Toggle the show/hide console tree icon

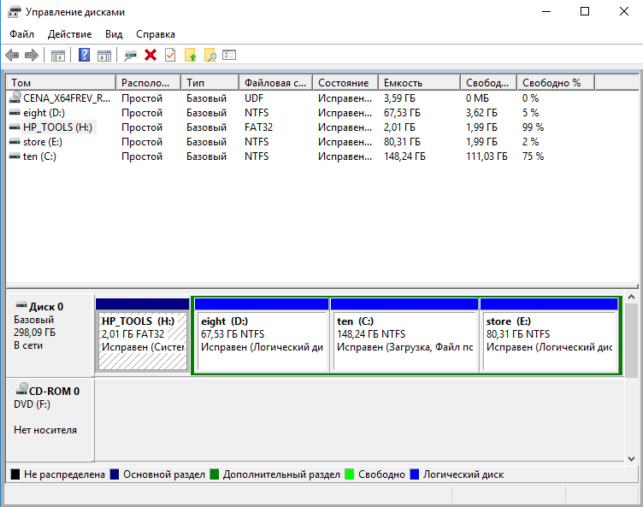pos(58,55)
